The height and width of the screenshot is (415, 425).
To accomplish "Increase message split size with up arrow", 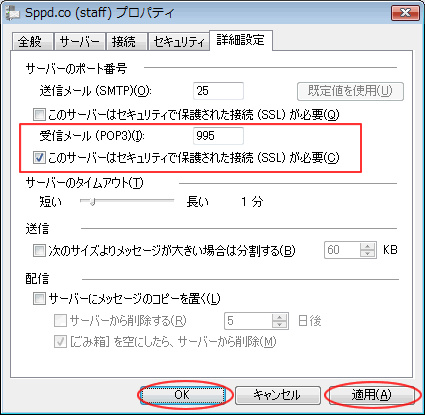I will 367,246.
